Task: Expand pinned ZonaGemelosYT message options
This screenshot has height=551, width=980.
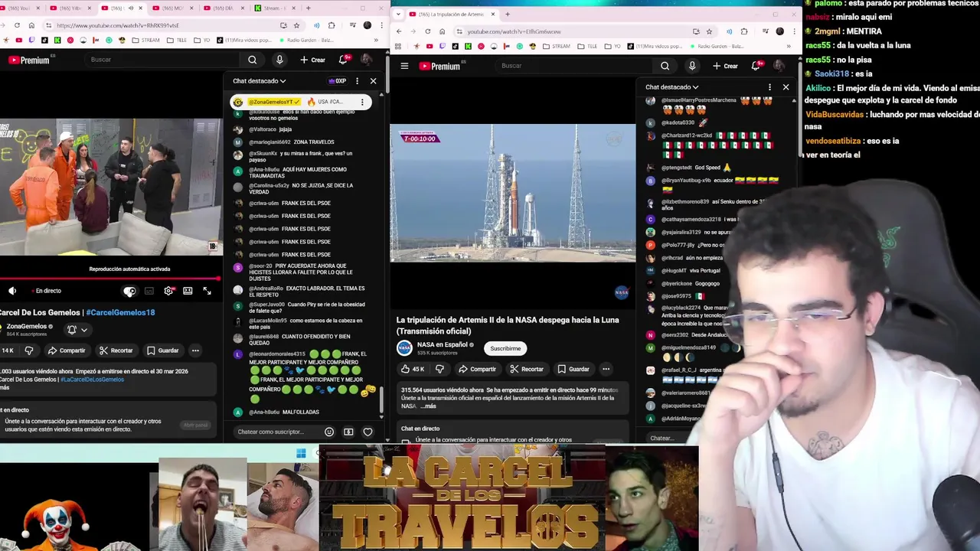Action: (362, 102)
